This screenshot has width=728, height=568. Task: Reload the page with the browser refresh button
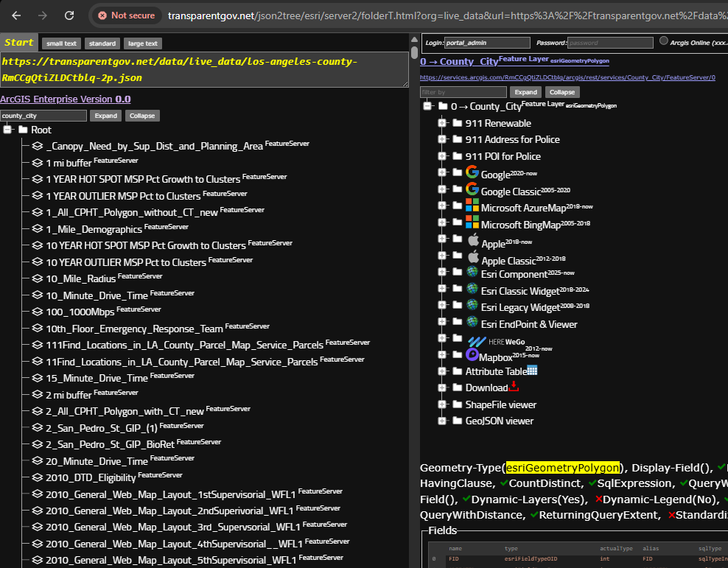click(x=69, y=15)
